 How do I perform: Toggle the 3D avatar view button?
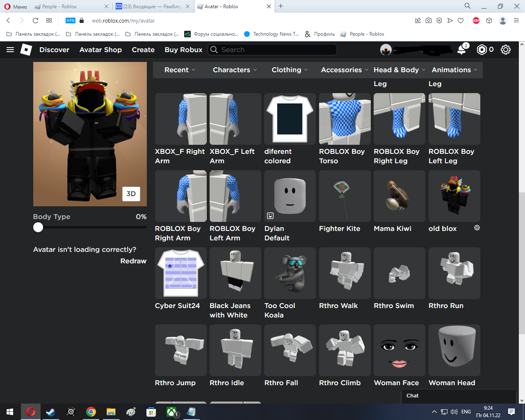point(131,194)
